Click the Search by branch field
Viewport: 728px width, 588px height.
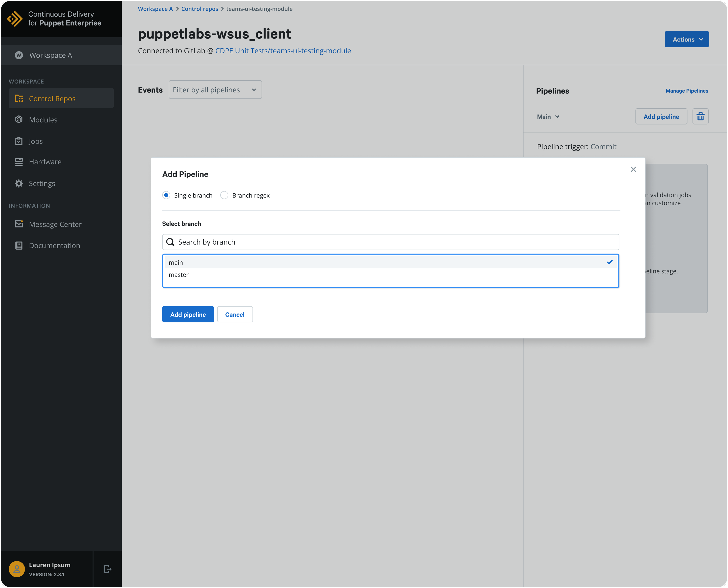coord(391,242)
